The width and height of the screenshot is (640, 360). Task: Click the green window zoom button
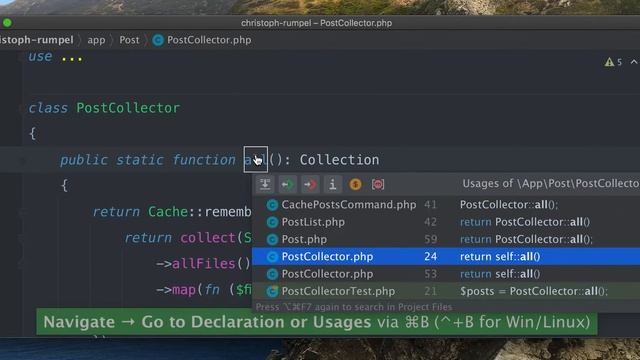7,23
